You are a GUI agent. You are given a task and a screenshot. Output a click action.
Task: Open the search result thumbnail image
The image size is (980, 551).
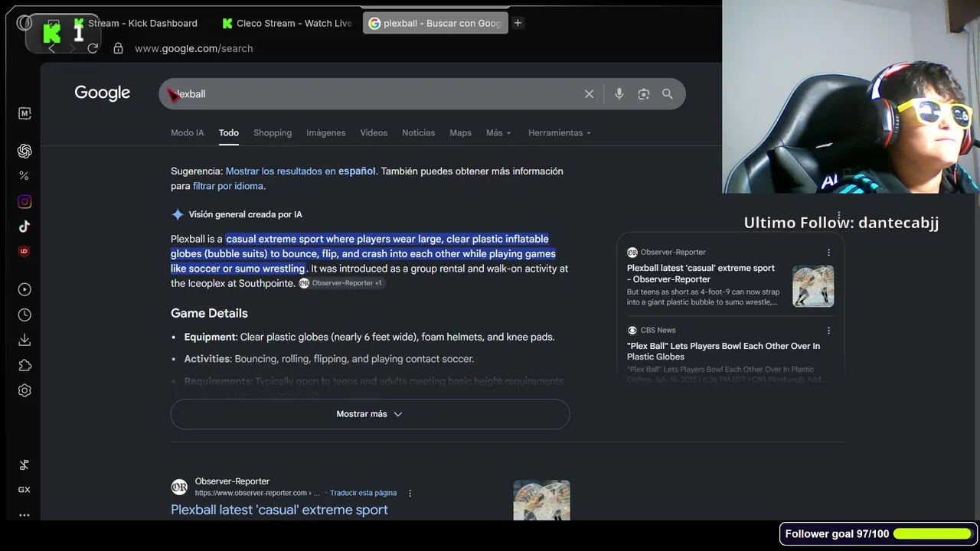tap(541, 500)
